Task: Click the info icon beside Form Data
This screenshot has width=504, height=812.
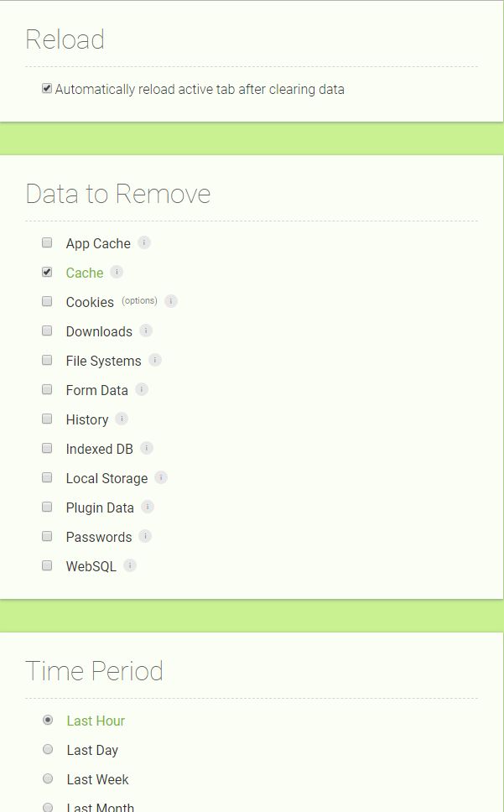Action: (x=142, y=389)
